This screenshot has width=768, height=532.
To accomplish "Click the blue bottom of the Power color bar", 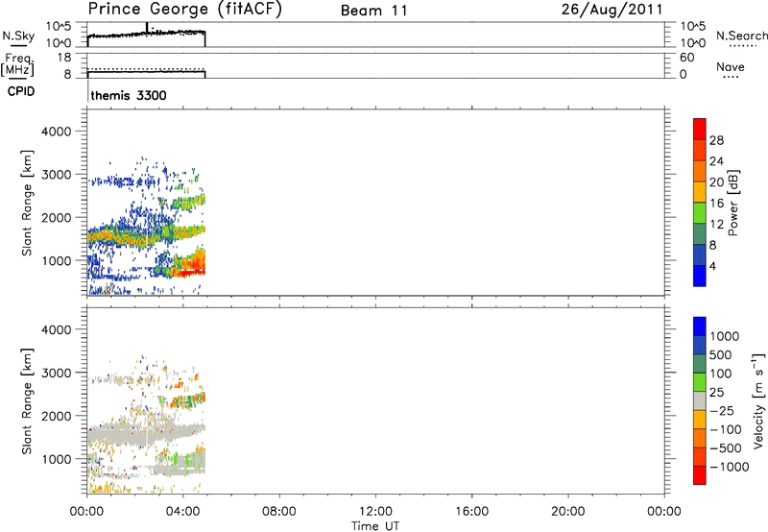I will pos(700,276).
